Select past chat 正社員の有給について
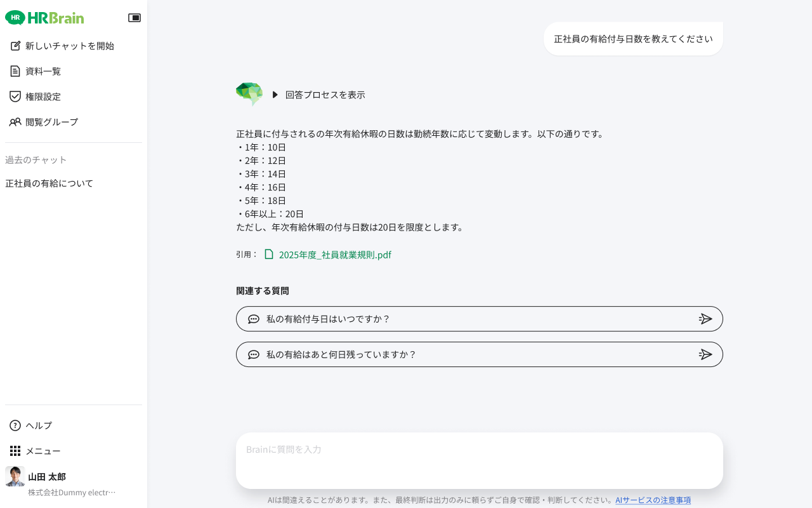The width and height of the screenshot is (812, 508). tap(49, 184)
